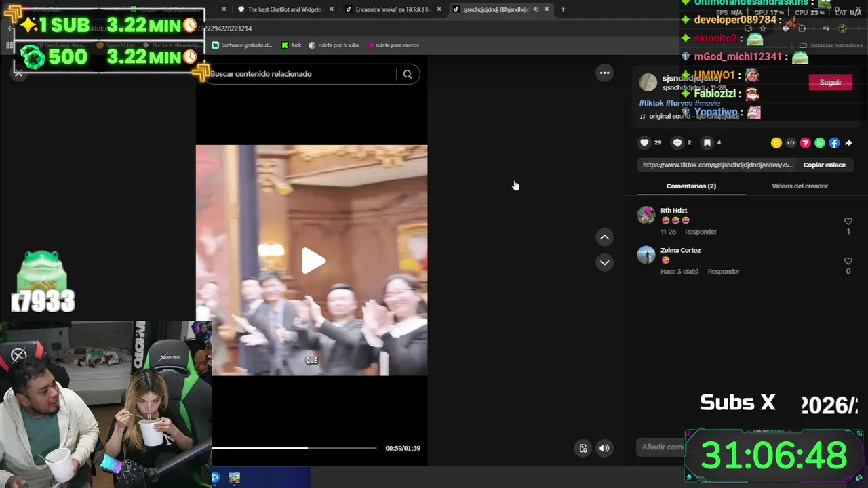Reply to Zulma Cortez's comment
868x488 pixels.
tap(723, 272)
